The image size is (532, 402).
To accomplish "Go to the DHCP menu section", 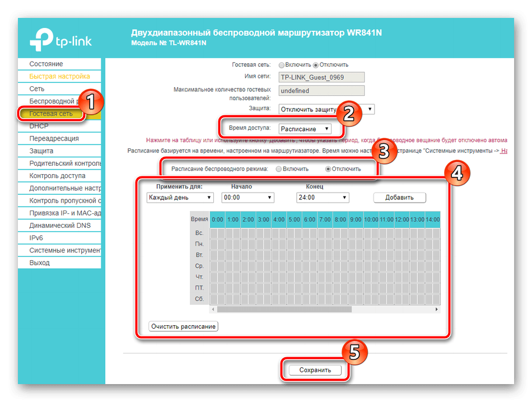I will (39, 126).
